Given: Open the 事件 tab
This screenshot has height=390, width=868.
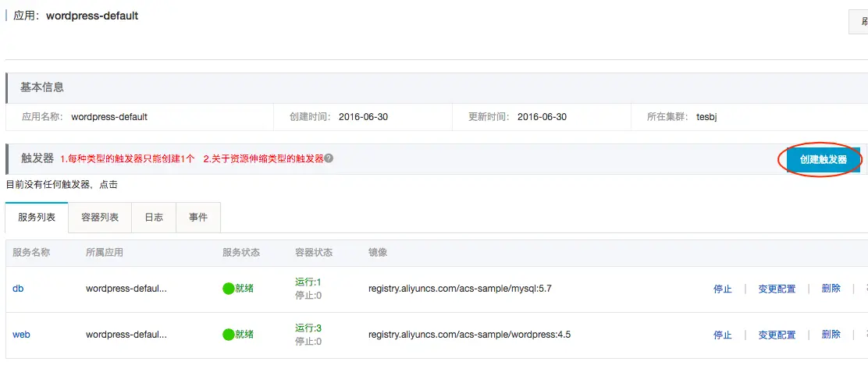Looking at the screenshot, I should coord(198,218).
